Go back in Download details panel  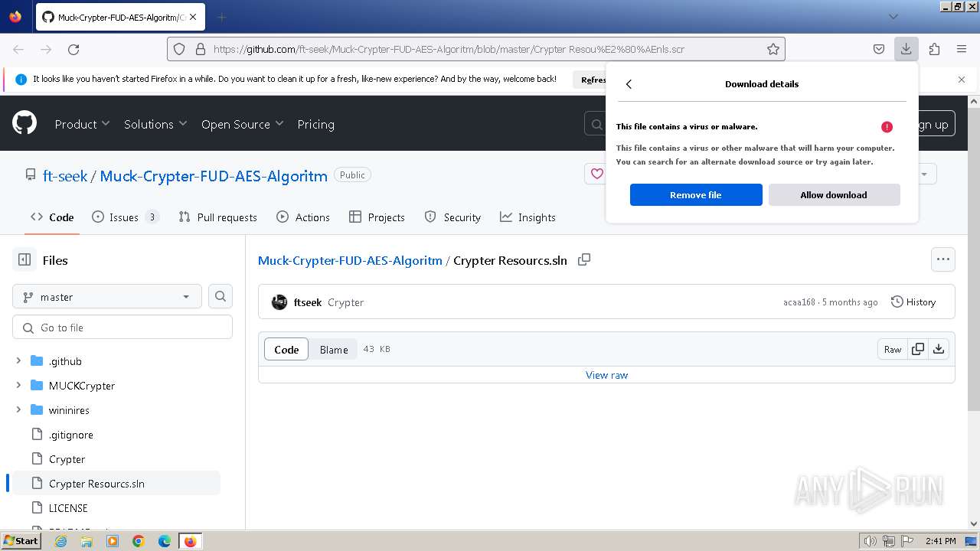(x=629, y=84)
